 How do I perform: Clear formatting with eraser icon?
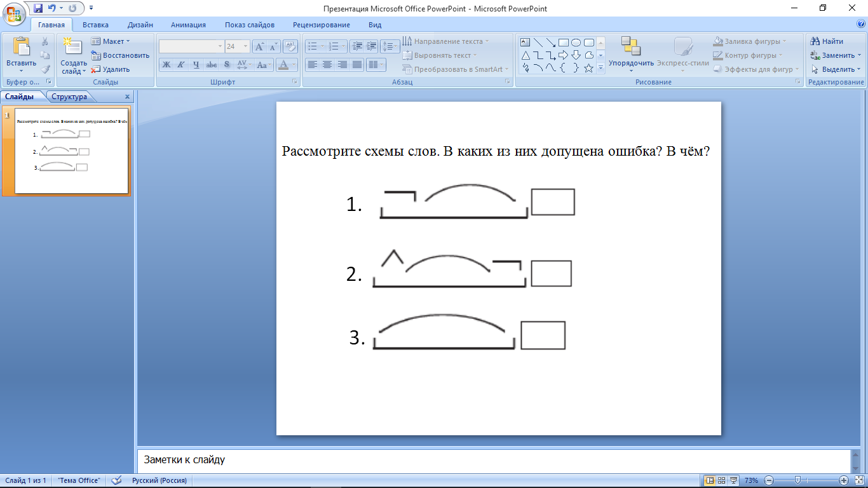(290, 46)
